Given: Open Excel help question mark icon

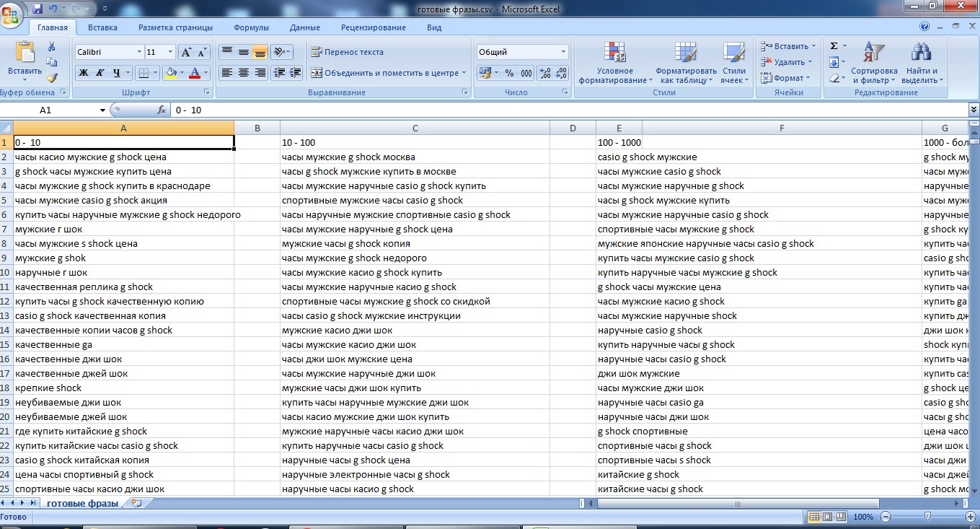Looking at the screenshot, I should tap(924, 27).
